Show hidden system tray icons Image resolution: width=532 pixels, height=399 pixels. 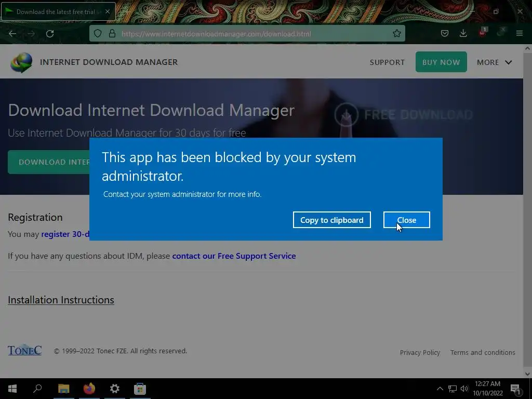click(440, 389)
